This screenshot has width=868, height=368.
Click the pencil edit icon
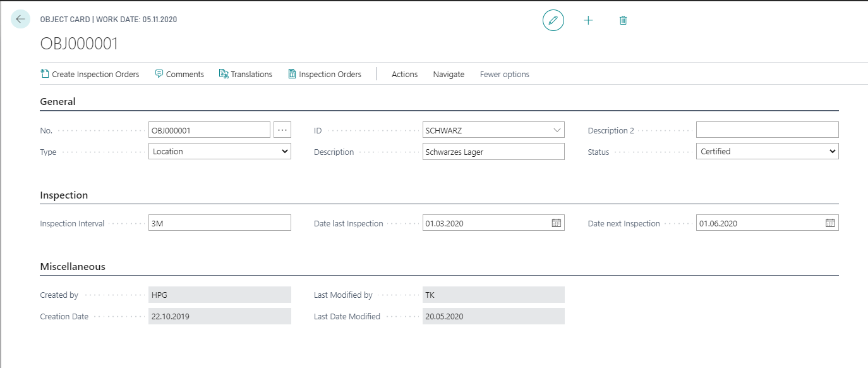[553, 21]
